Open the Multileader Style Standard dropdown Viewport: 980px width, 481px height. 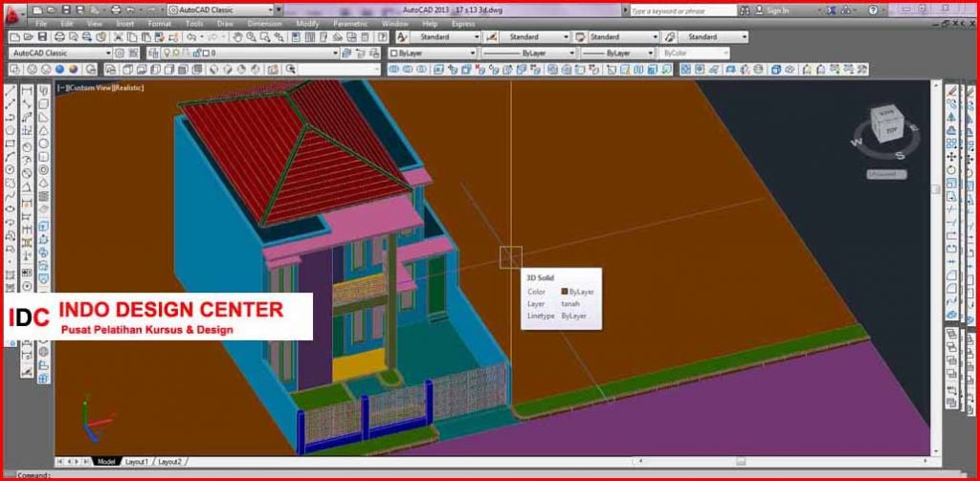click(x=713, y=37)
